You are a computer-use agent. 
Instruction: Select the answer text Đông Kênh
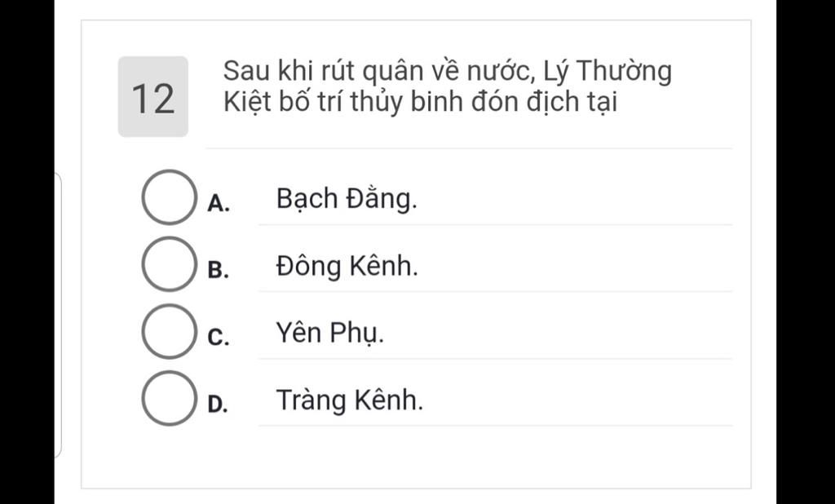click(x=347, y=267)
